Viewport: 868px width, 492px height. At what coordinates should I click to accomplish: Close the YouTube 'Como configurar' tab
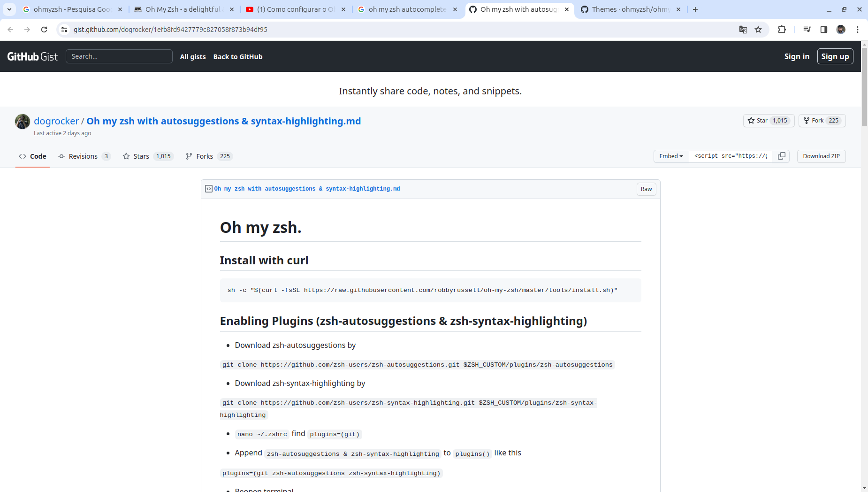click(343, 9)
